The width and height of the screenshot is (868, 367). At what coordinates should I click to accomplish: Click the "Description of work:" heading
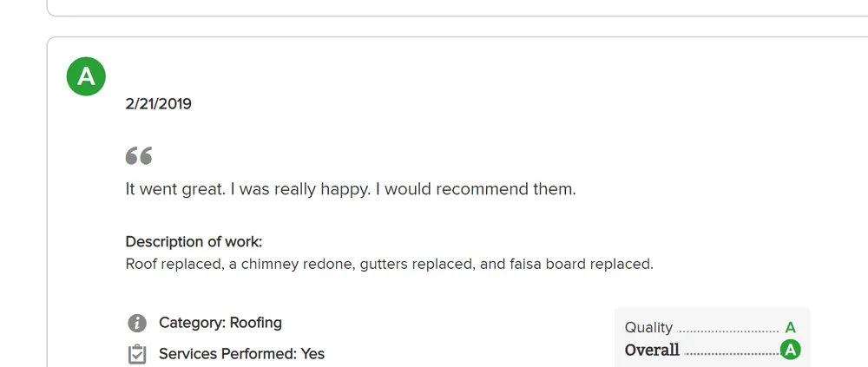194,241
